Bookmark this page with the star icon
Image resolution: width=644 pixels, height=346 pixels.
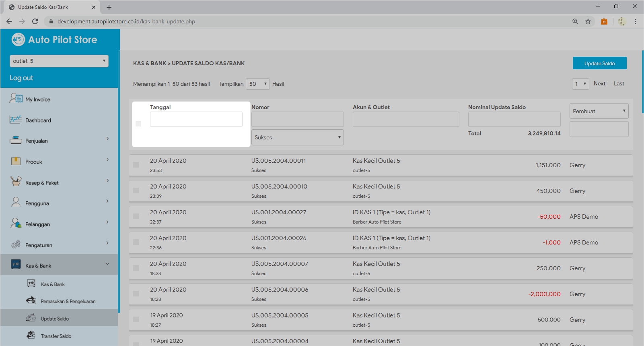588,21
